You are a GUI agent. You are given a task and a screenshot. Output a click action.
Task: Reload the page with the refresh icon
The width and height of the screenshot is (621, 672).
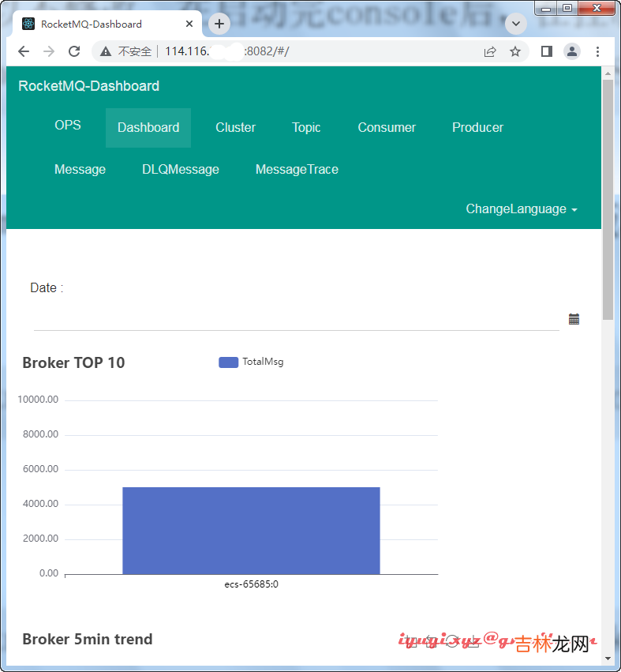tap(74, 51)
